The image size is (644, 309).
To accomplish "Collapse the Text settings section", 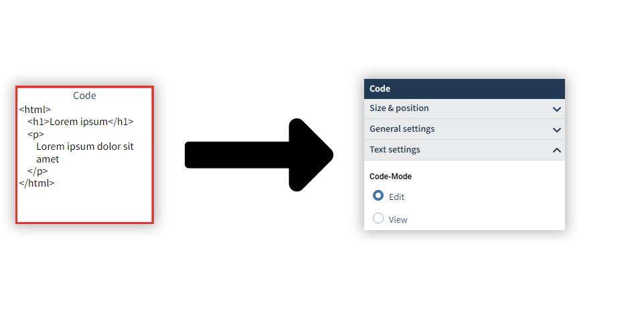I will point(395,150).
